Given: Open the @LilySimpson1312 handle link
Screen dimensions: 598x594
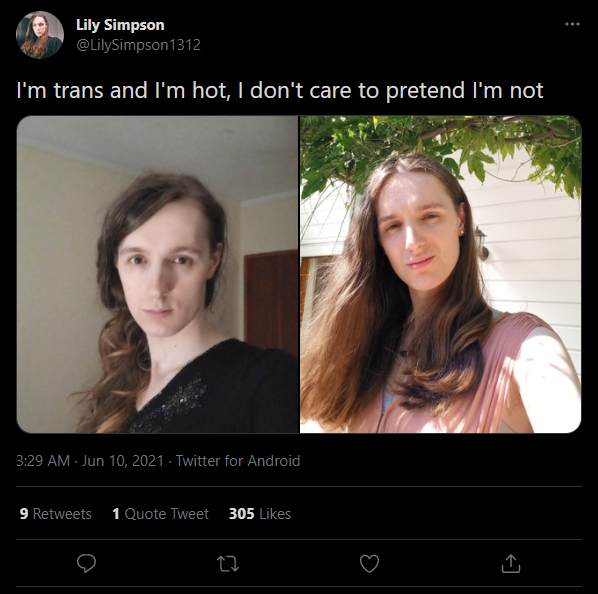Looking at the screenshot, I should tap(138, 45).
